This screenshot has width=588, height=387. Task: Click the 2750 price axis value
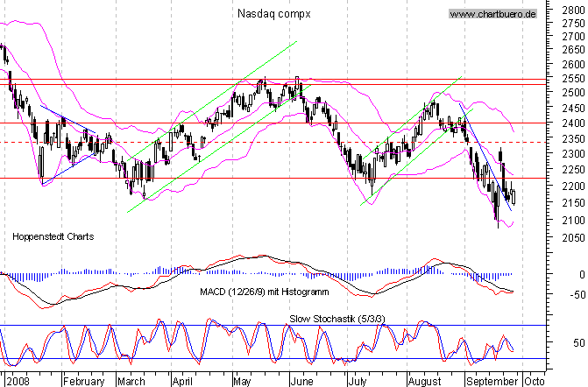tap(574, 24)
